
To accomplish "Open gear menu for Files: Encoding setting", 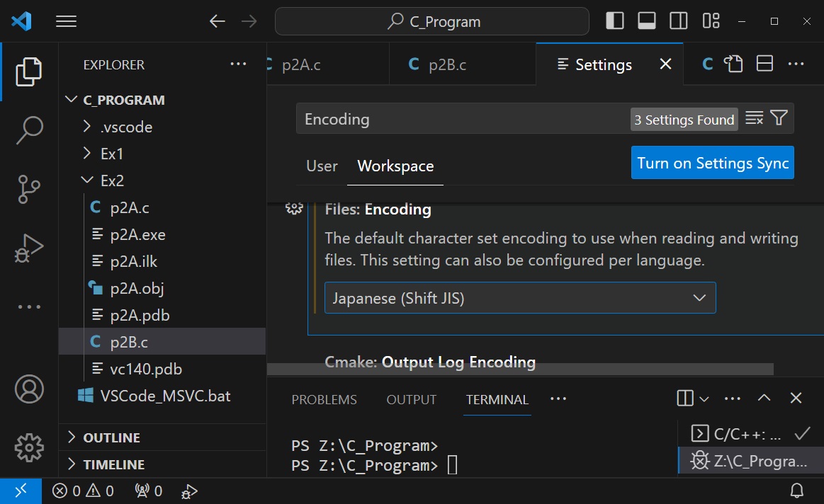I will [294, 208].
